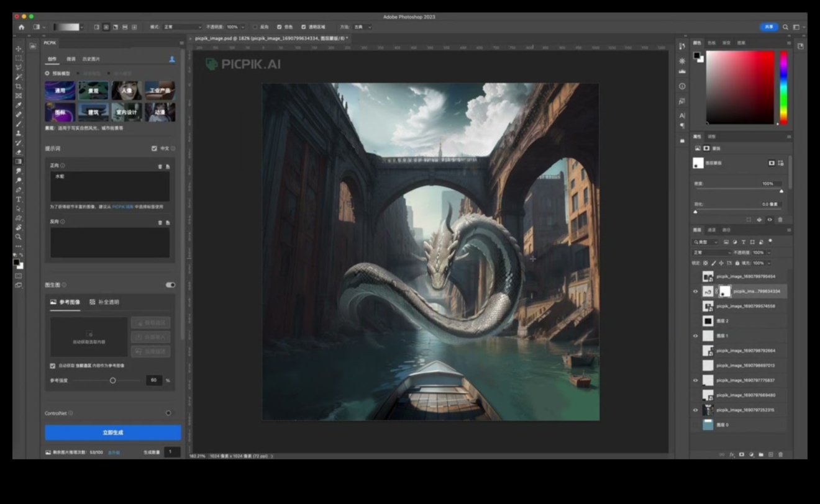
Task: Click the 立即生成 generate button
Action: 113,432
